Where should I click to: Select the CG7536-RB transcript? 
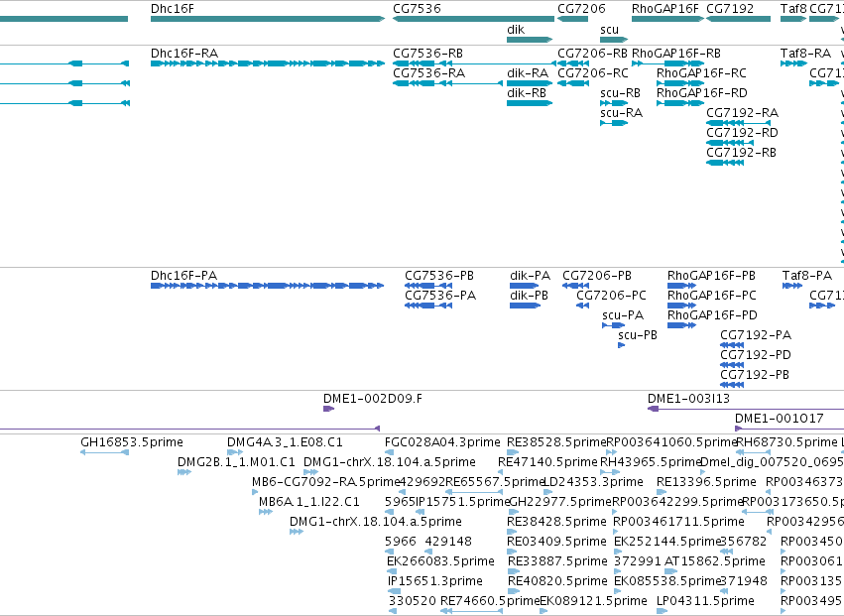(x=474, y=63)
